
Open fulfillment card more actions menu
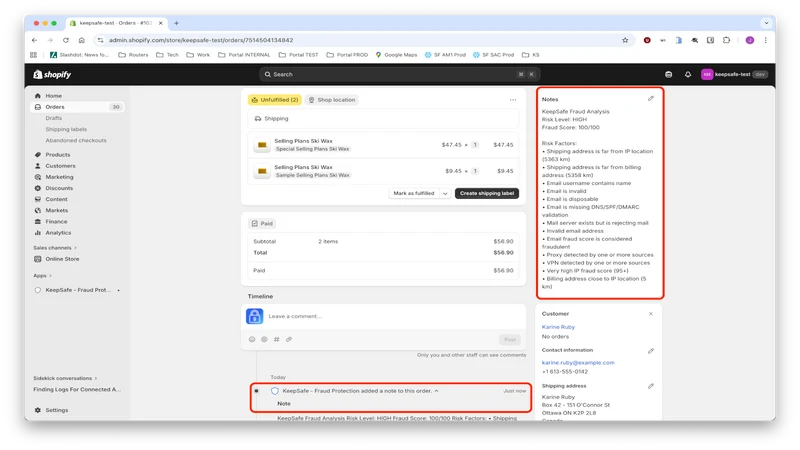point(513,100)
